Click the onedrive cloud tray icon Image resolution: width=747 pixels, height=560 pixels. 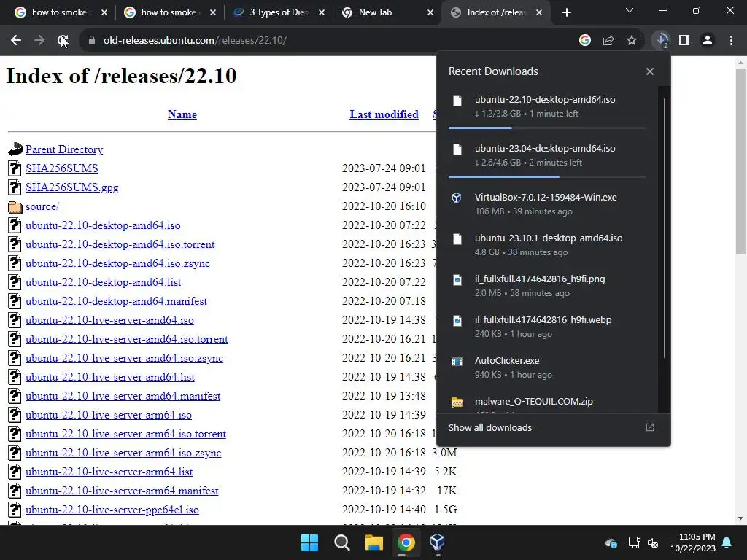tap(611, 542)
